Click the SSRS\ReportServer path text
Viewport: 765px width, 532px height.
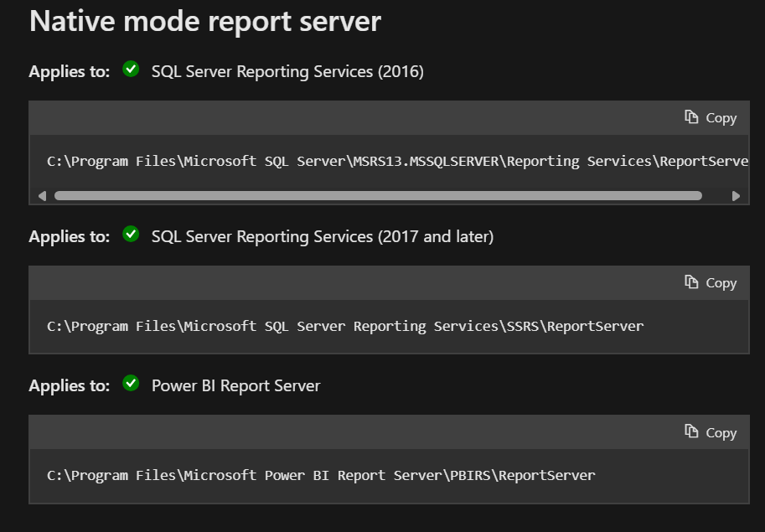(345, 326)
